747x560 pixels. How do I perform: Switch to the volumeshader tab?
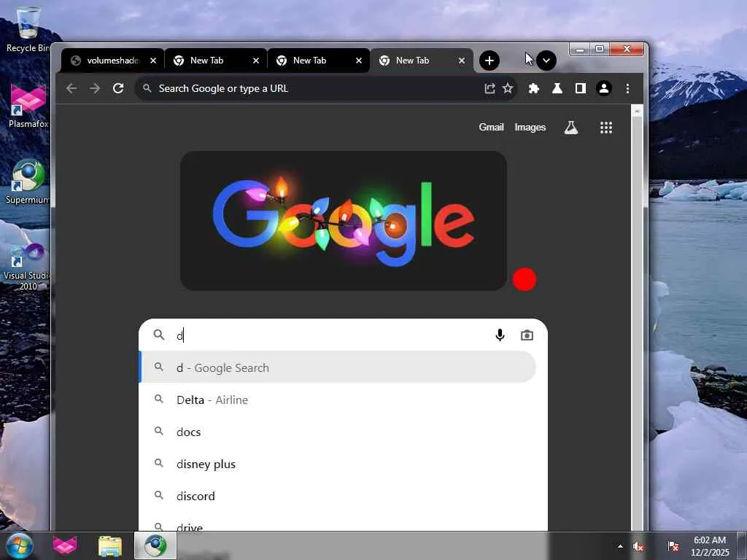coord(112,61)
